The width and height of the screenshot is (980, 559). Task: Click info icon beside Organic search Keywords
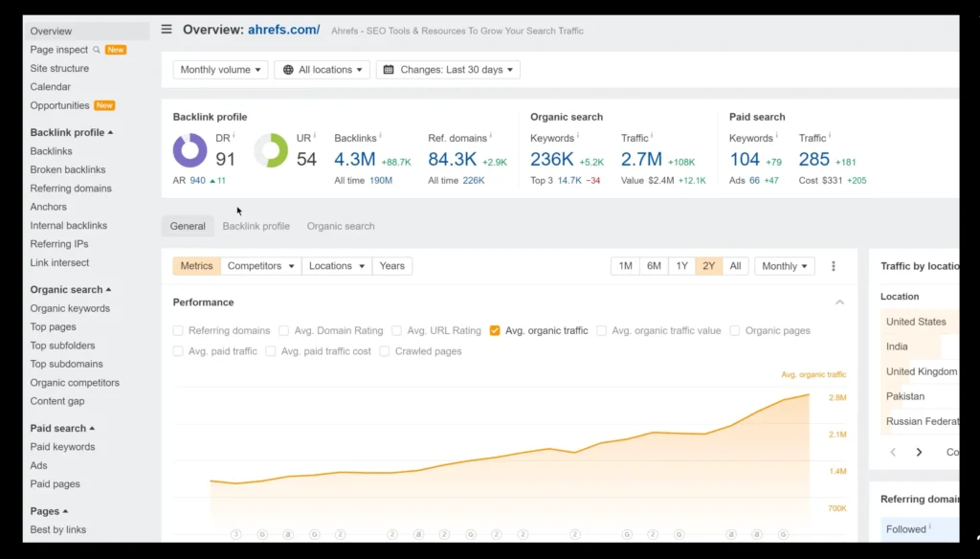577,135
